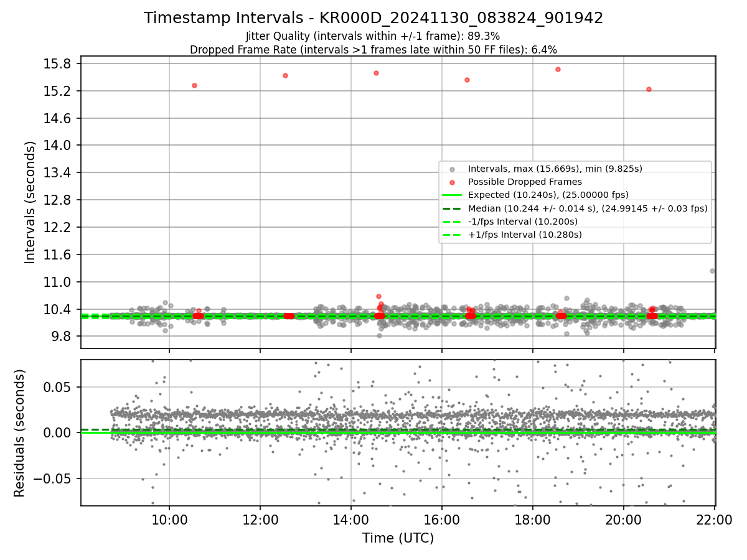Click the "20:00" time tick label
This screenshot has height=560, width=747.
point(624,520)
